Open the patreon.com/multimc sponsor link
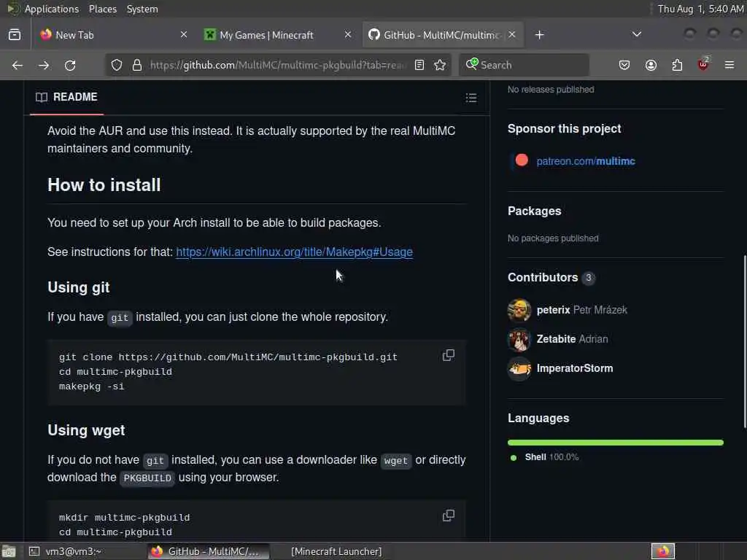The height and width of the screenshot is (560, 747). 586,161
